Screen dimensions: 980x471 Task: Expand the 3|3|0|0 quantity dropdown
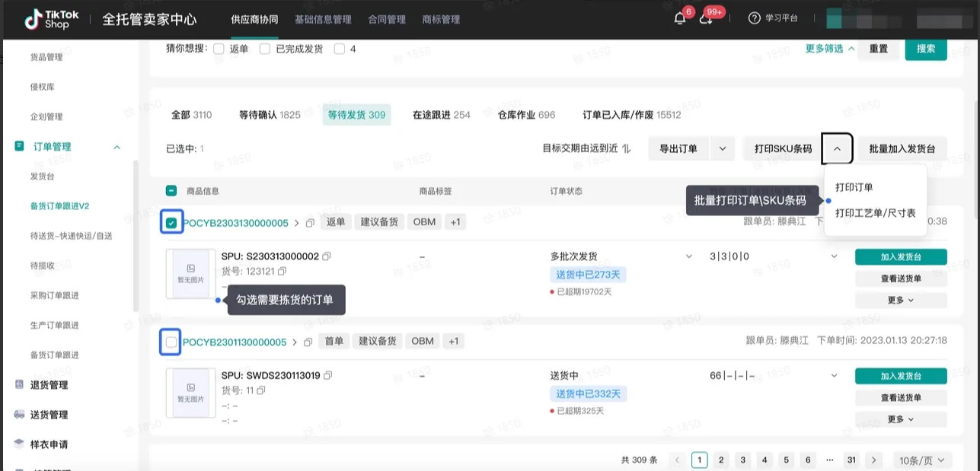pyautogui.click(x=834, y=256)
